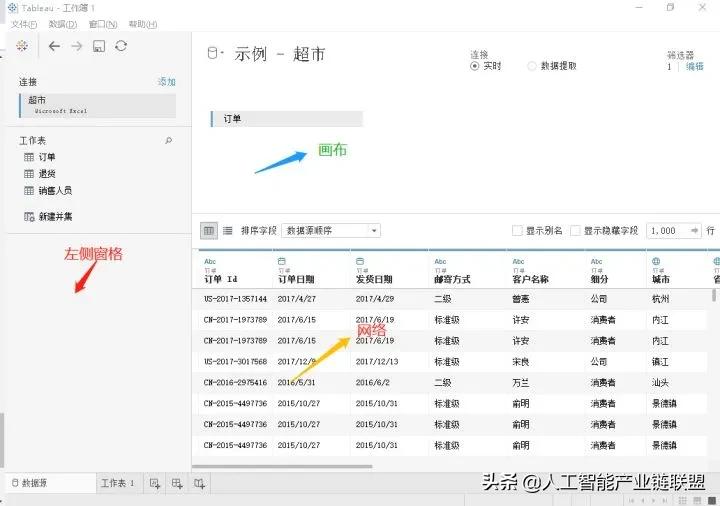The height and width of the screenshot is (506, 720).
Task: Click the 细分 column header
Action: pos(599,279)
